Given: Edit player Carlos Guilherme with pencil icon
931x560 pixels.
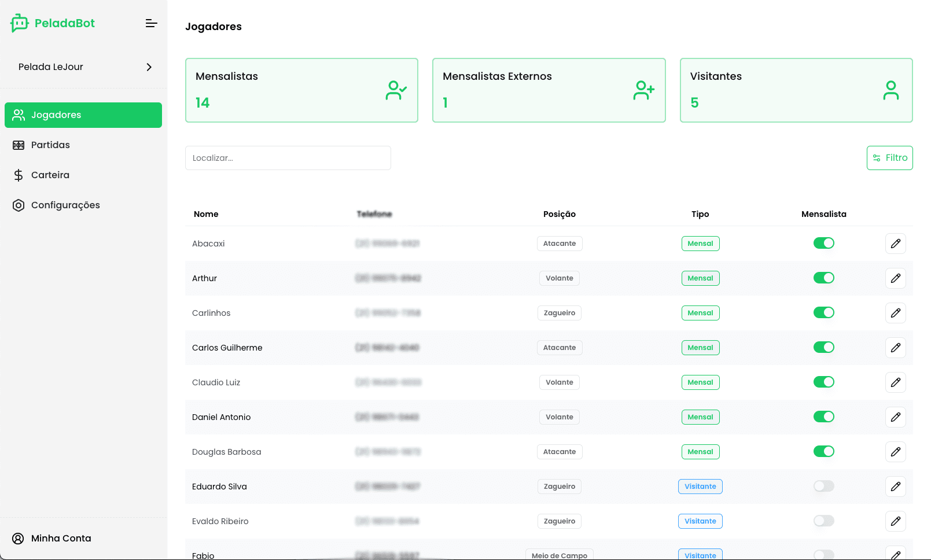Looking at the screenshot, I should point(895,348).
